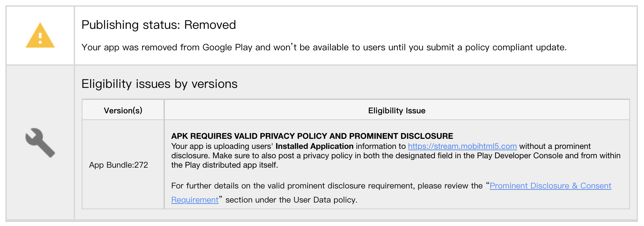This screenshot has height=226, width=644.
Task: Click the 'Eligibility issues by versions' heading
Action: pos(159,84)
